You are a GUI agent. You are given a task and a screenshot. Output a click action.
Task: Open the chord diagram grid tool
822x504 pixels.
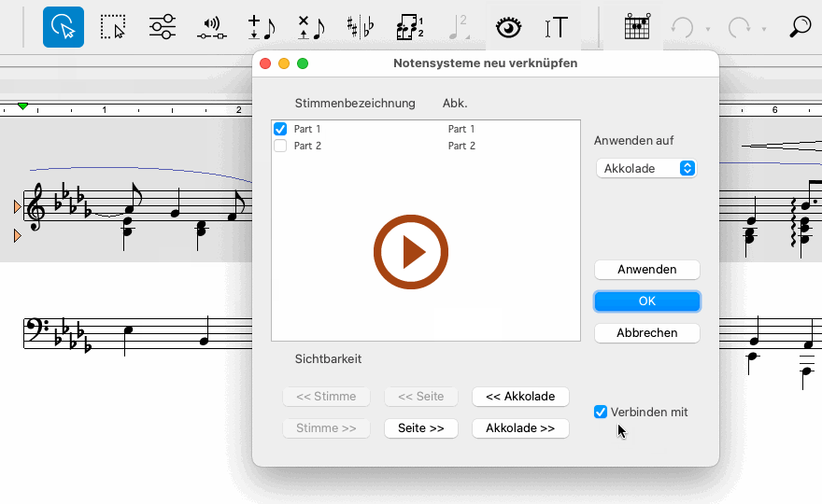(637, 27)
